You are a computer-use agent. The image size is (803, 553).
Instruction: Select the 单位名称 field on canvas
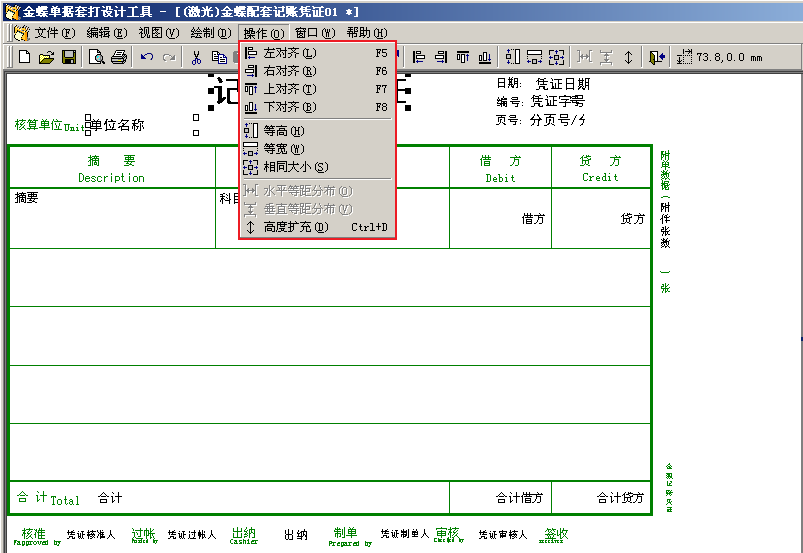[x=117, y=125]
